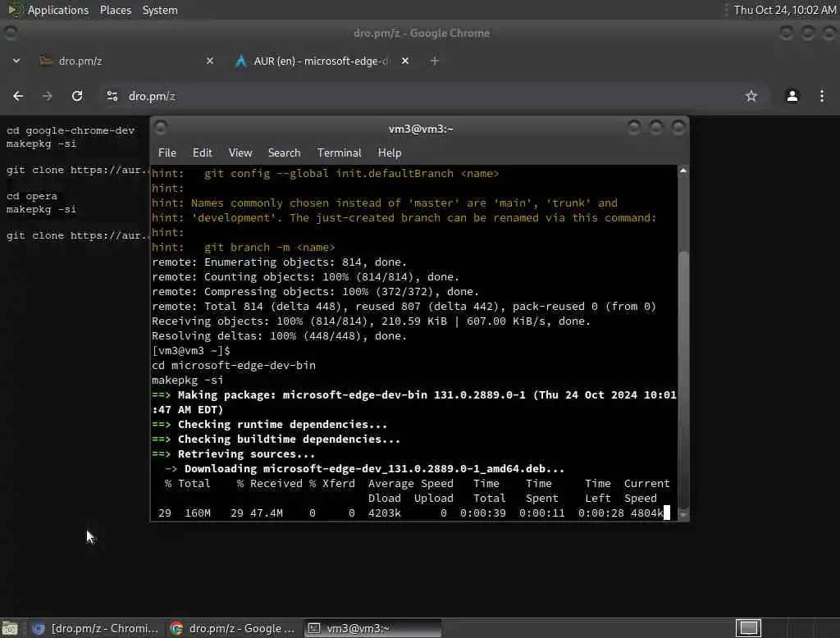Close the AUR microsoft-edge tab
Image resolution: width=840 pixels, height=638 pixels.
pos(405,61)
